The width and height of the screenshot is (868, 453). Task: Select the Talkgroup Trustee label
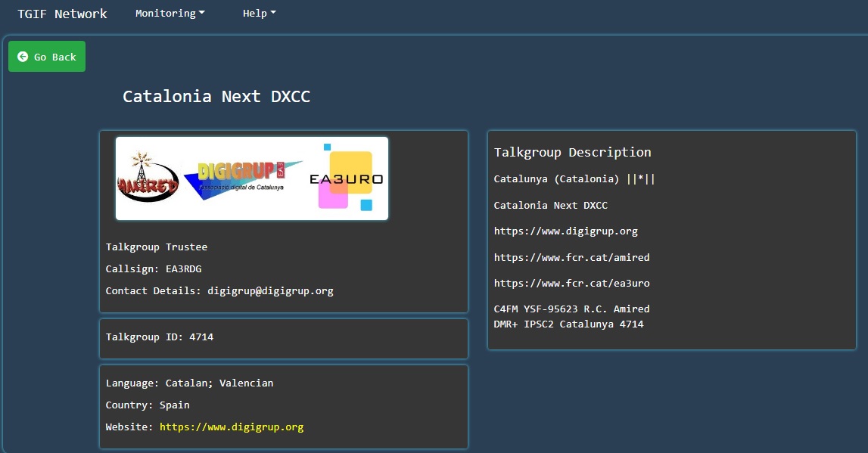[x=157, y=247]
